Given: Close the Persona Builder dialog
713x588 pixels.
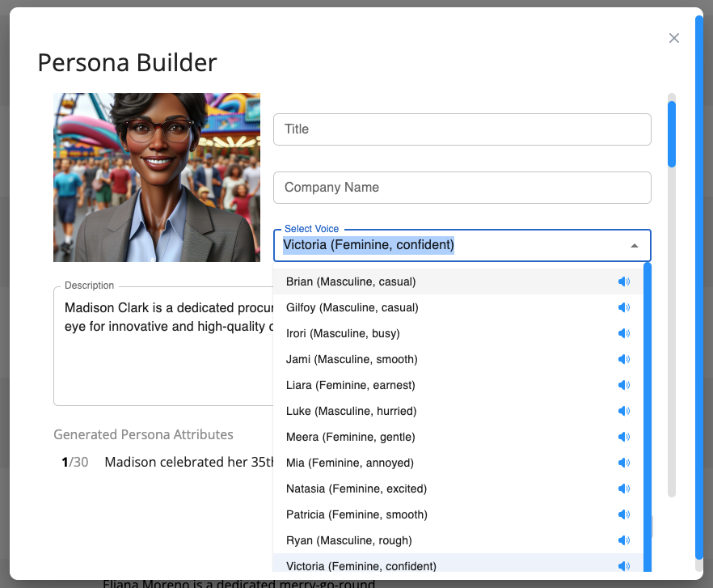Looking at the screenshot, I should click(673, 38).
